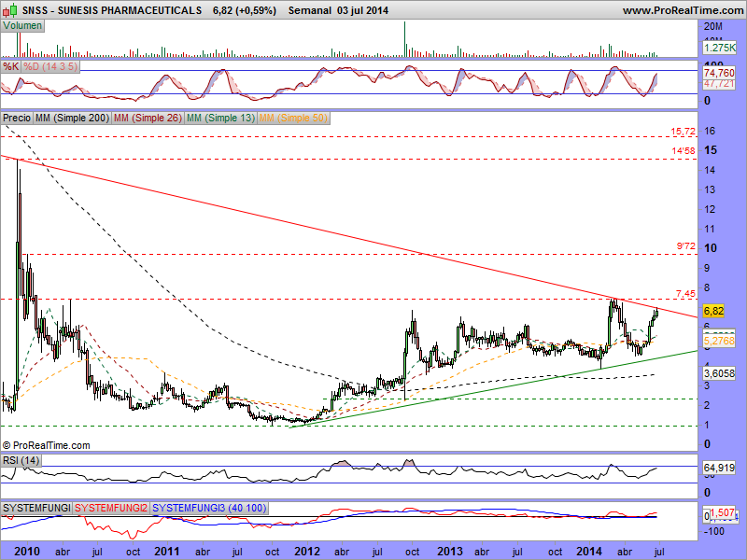This screenshot has width=747, height=560.
Task: Click the yellow 6,82 current price tag
Action: (713, 311)
